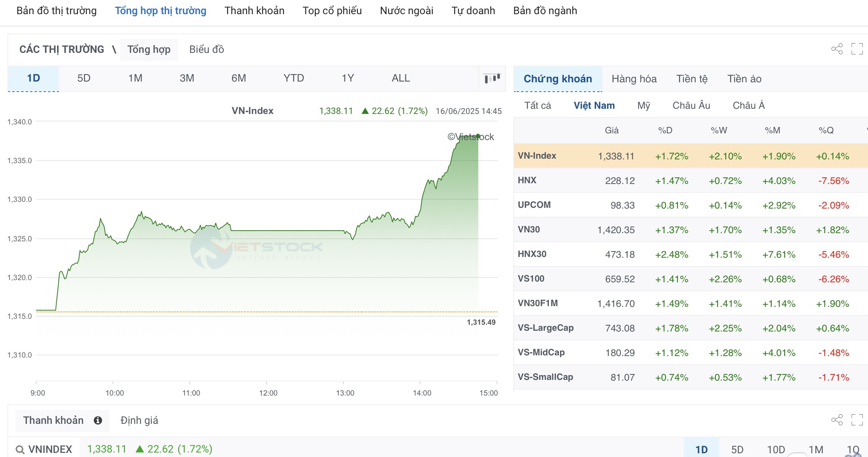868x457 pixels.
Task: Open the Tiền ảo tab
Action: (744, 79)
